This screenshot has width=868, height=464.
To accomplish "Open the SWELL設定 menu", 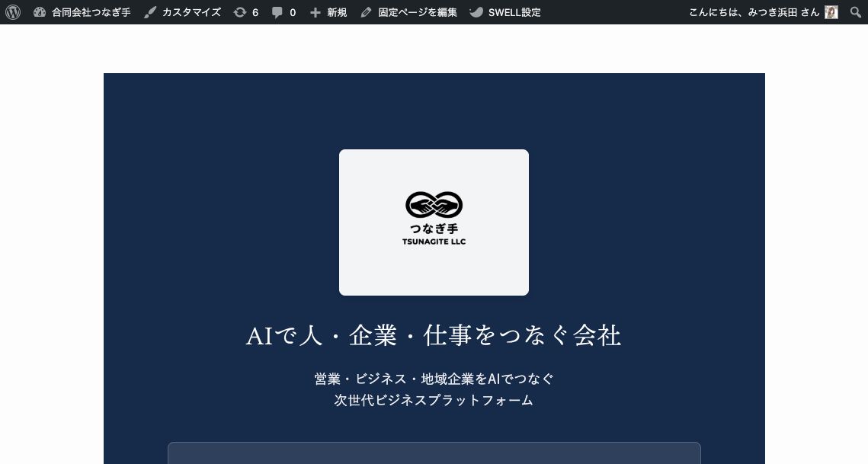I will pos(504,12).
